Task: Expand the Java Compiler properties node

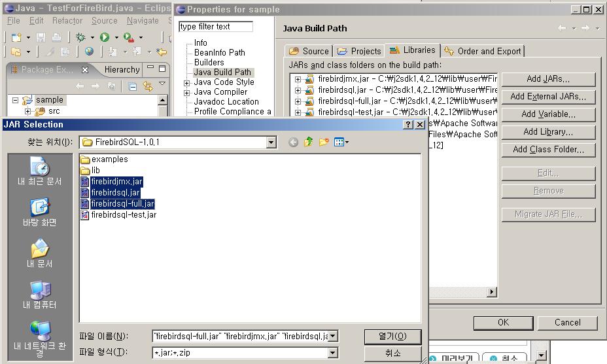Action: click(187, 93)
